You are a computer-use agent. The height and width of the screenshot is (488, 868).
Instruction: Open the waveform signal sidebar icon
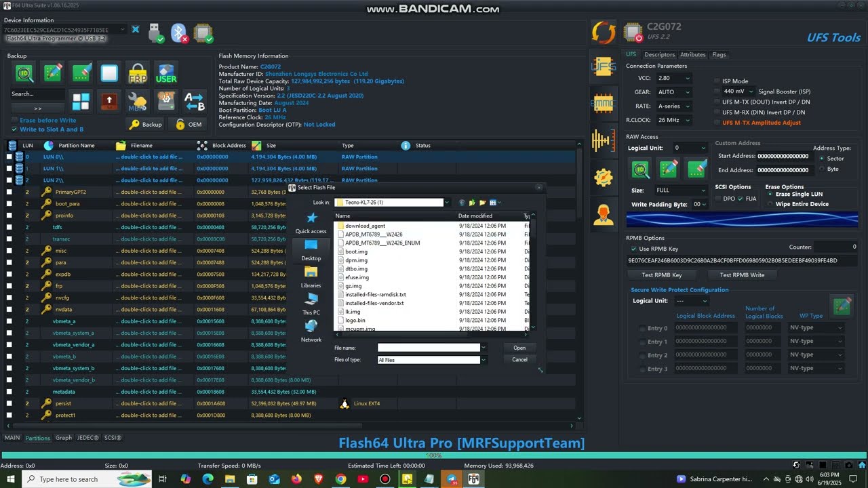coord(603,140)
